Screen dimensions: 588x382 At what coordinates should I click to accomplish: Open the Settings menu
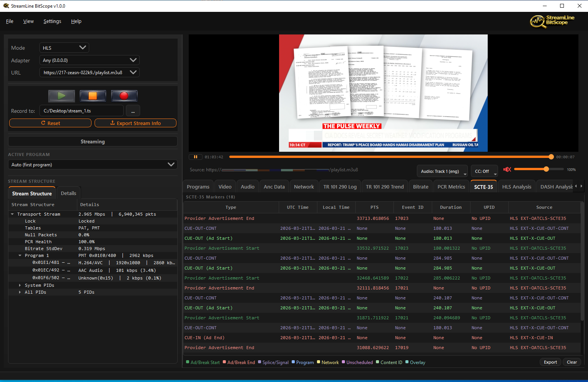click(52, 21)
